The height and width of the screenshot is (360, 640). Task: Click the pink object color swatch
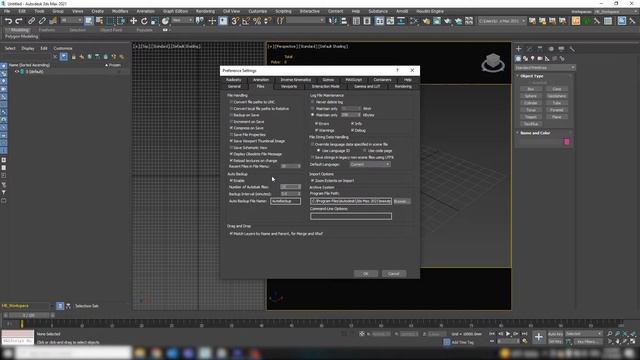[x=567, y=142]
